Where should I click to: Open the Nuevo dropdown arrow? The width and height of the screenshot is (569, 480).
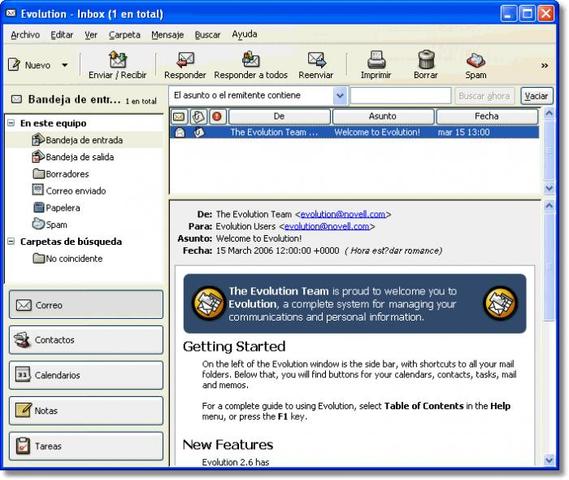pos(65,65)
